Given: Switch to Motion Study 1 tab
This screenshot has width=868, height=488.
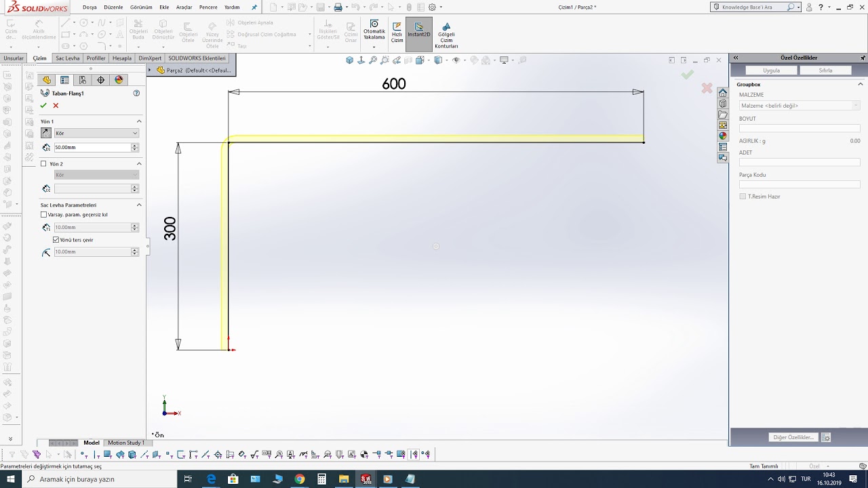Looking at the screenshot, I should tap(126, 443).
